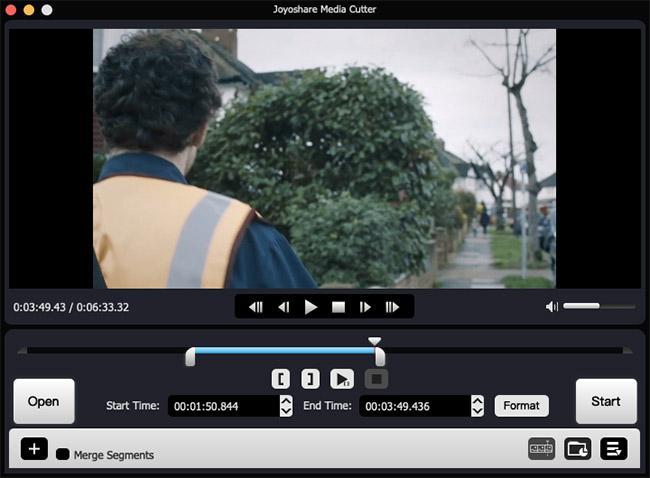The image size is (650, 478).
Task: Play the video in the preview
Action: pos(310,307)
